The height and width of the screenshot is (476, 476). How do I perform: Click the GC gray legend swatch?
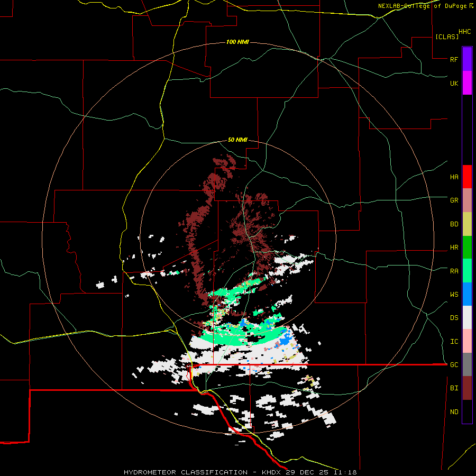[467, 364]
